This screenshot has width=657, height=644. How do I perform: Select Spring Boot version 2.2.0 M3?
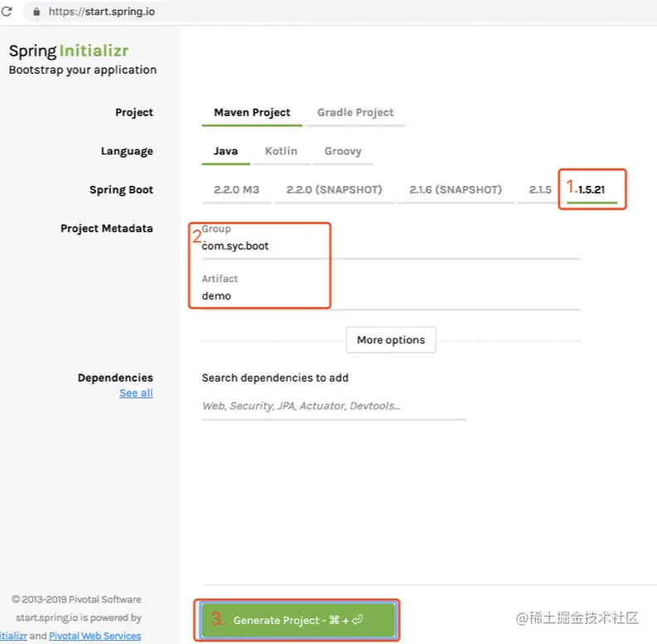pyautogui.click(x=236, y=189)
